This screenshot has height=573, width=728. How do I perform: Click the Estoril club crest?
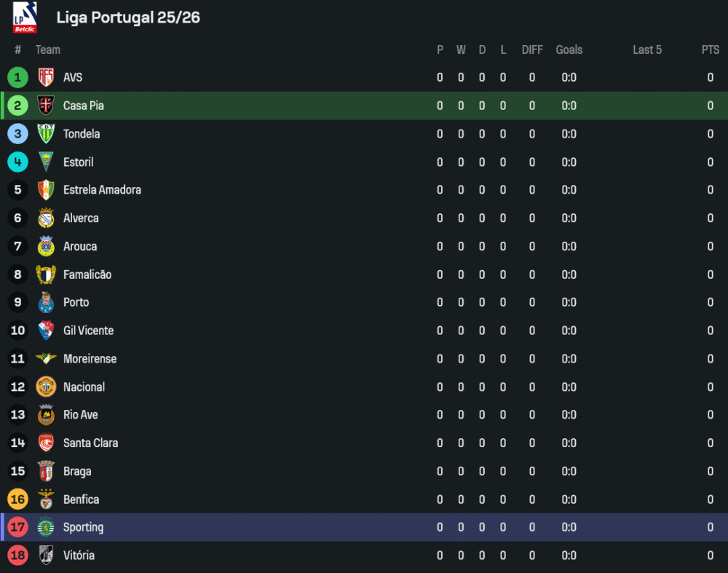[46, 162]
